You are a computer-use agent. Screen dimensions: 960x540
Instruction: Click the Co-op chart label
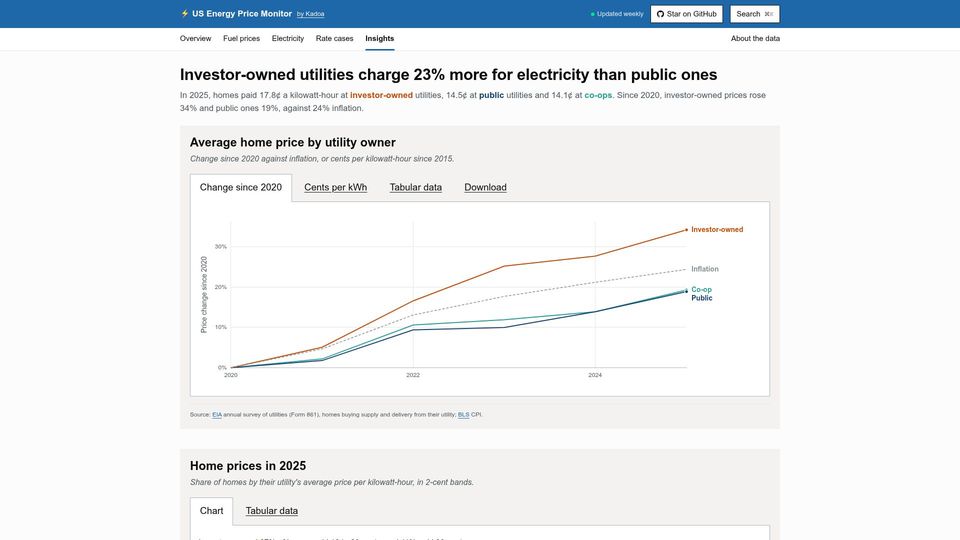point(702,290)
